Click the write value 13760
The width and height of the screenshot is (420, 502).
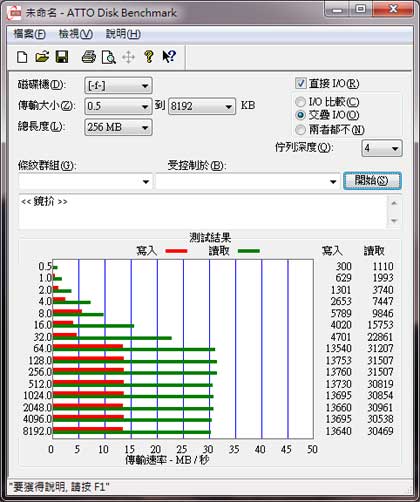coord(338,372)
